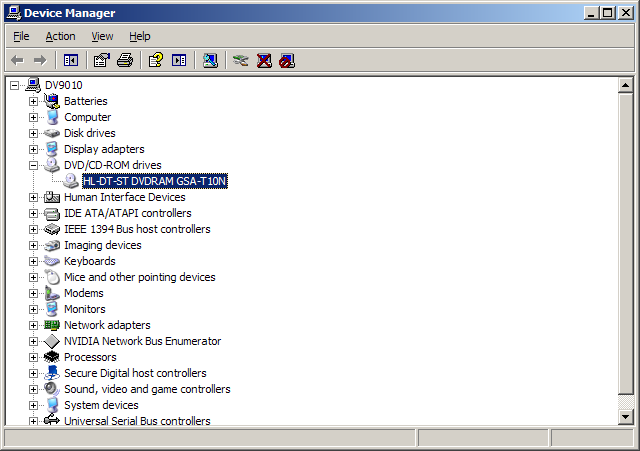Expand the NVIDIA Network Bus Enumerator node
Screen dimensions: 640x451
(x=33, y=341)
